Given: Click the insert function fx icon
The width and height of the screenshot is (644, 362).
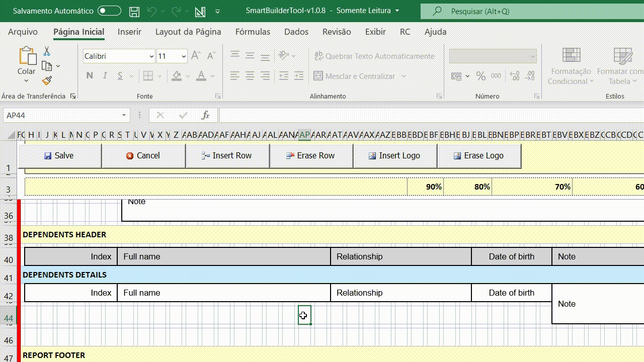Looking at the screenshot, I should pyautogui.click(x=205, y=115).
